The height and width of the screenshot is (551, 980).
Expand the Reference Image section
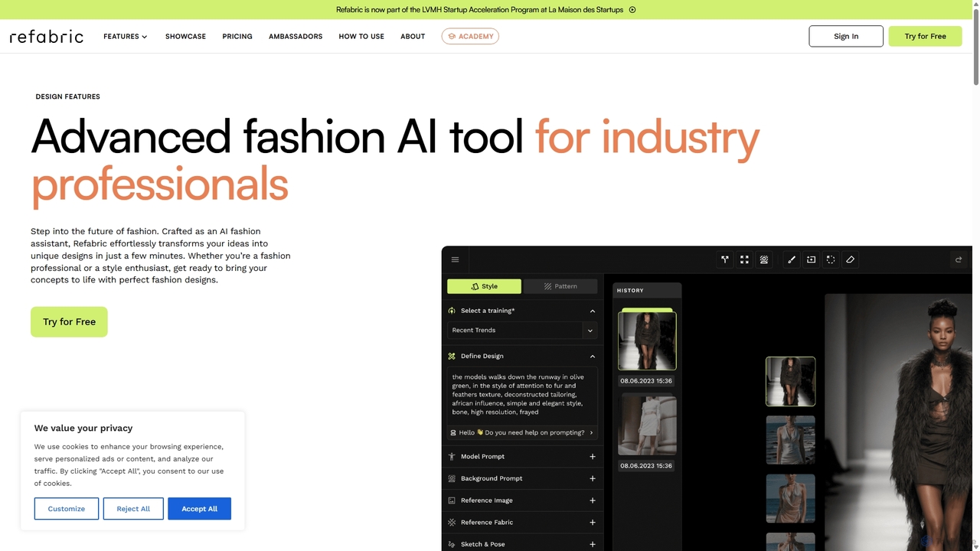[x=593, y=500]
